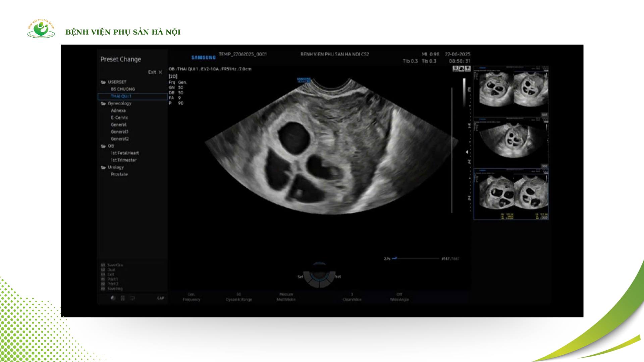
Task: Click the Dynamic Range soft-key control
Action: (x=238, y=297)
